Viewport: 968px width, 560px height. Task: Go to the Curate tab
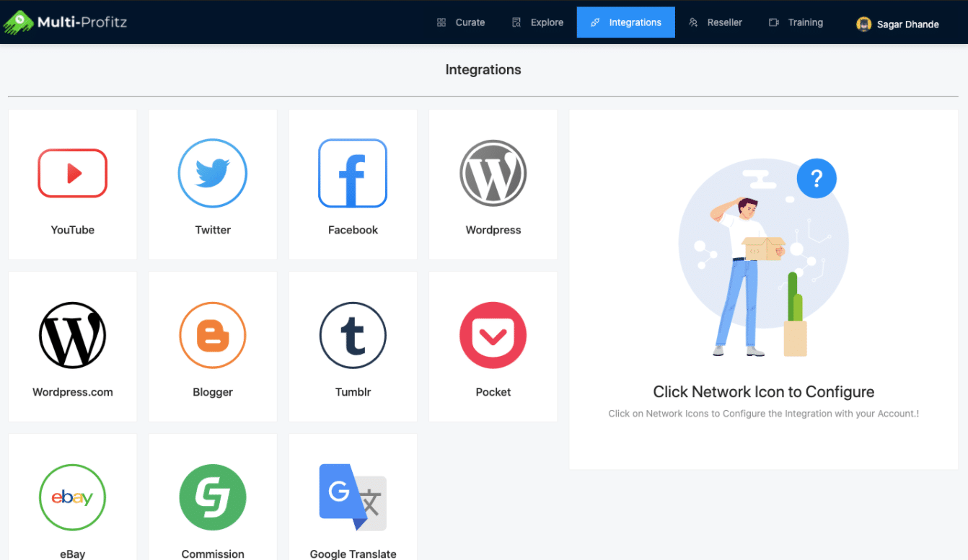(x=460, y=22)
